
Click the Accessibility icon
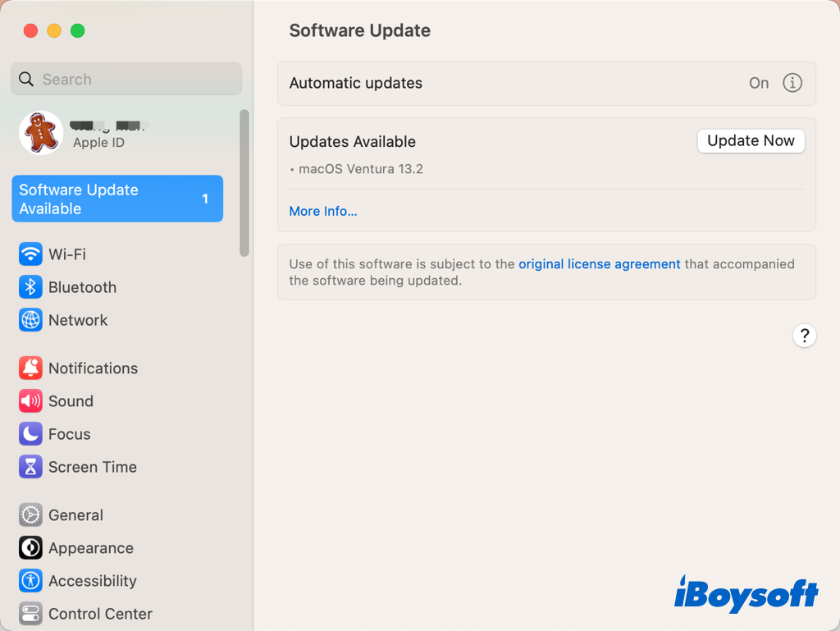30,581
